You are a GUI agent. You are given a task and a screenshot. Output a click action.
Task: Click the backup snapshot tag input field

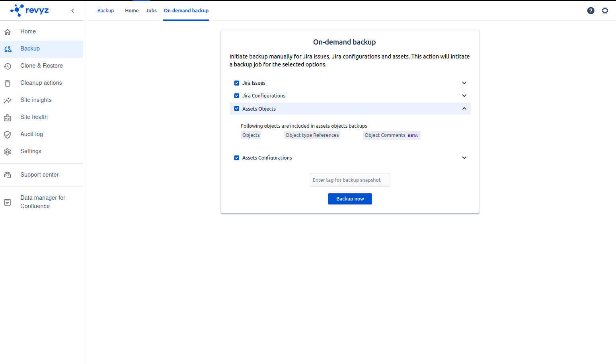[350, 180]
